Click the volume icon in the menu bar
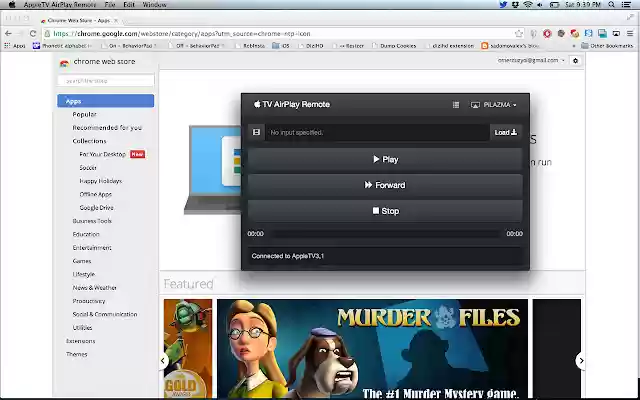640x400 pixels. (x=540, y=4)
